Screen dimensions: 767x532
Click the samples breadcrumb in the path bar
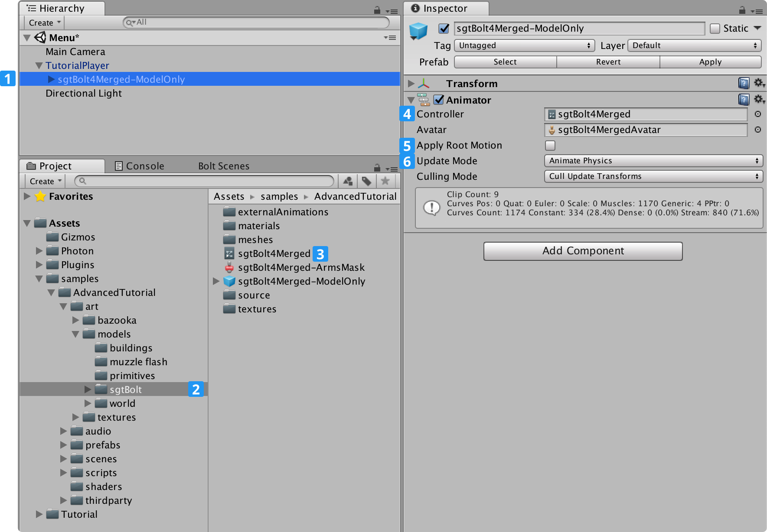[279, 196]
